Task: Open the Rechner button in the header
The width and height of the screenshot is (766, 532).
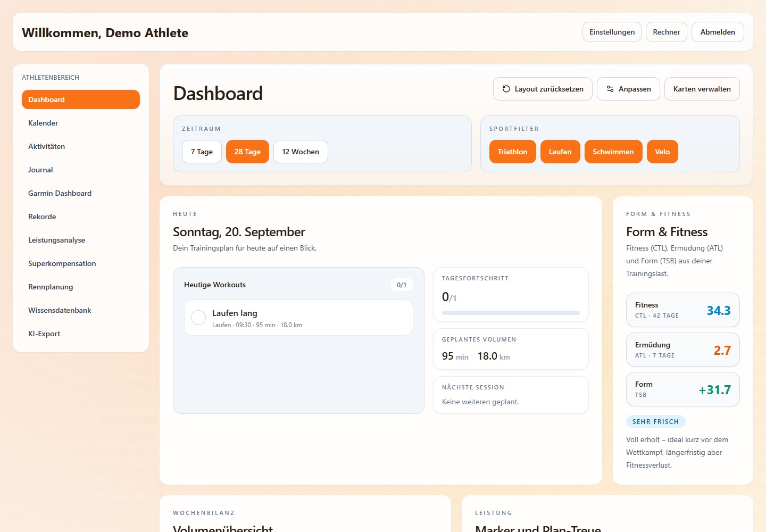Action: point(667,32)
